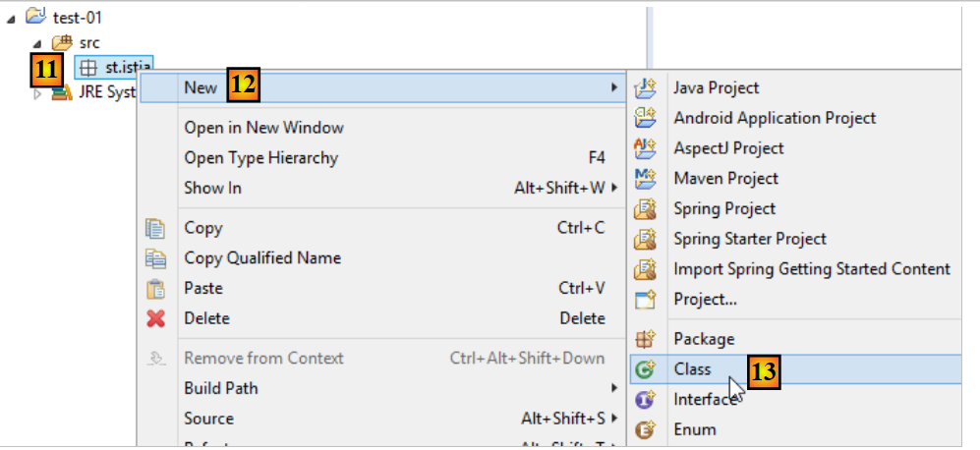Choose Import Spring Getting Started Content

click(811, 269)
